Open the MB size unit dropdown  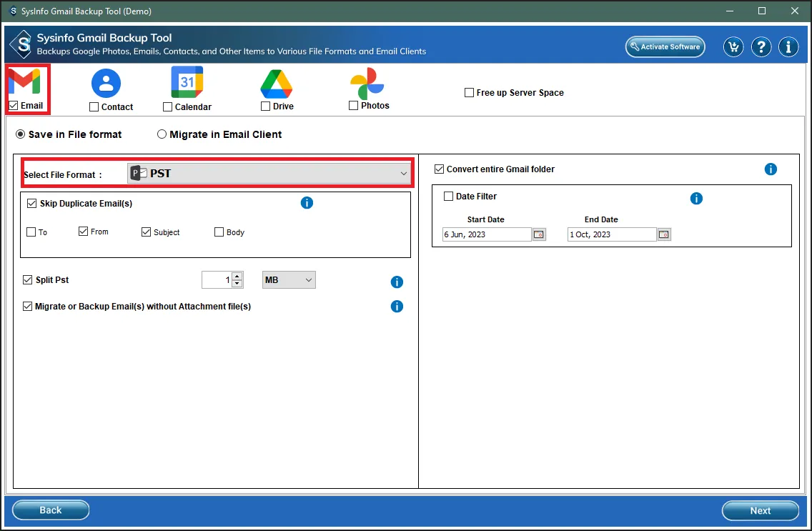[289, 280]
